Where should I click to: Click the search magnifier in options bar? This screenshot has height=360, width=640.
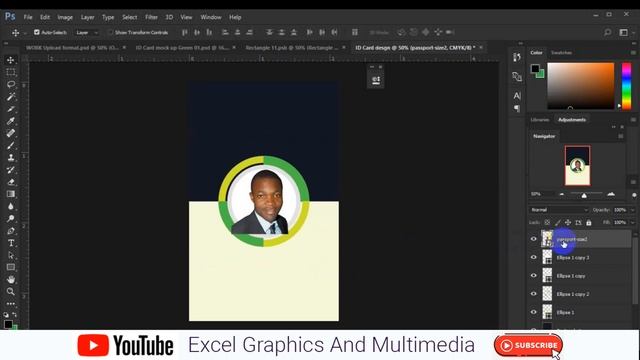click(x=607, y=32)
